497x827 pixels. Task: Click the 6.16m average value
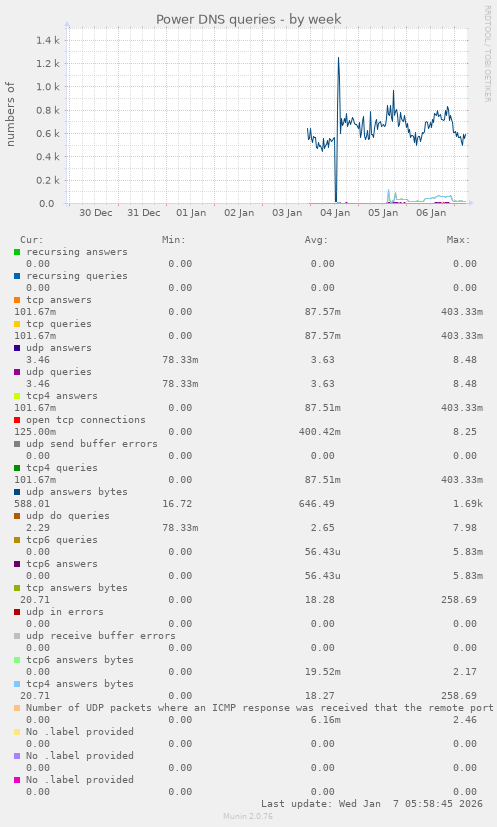(326, 720)
